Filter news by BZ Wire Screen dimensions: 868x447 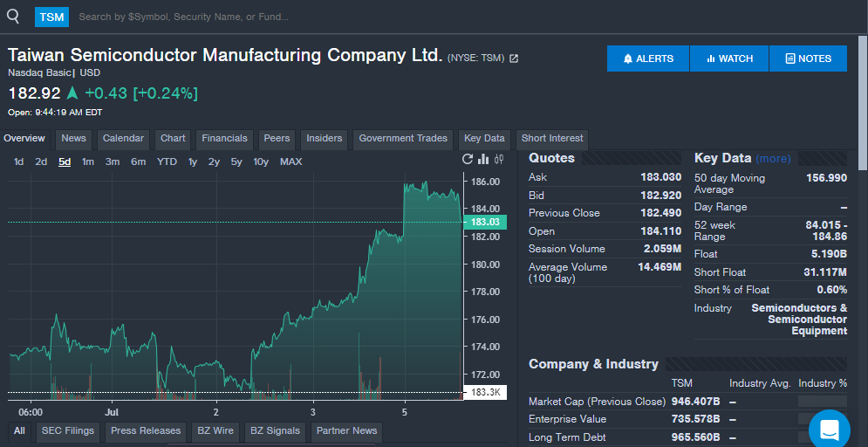coord(215,431)
